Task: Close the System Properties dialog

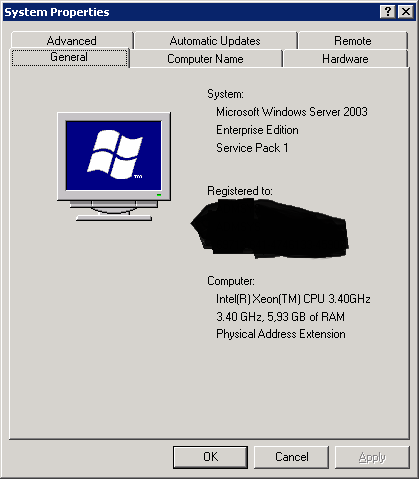Action: click(x=406, y=12)
